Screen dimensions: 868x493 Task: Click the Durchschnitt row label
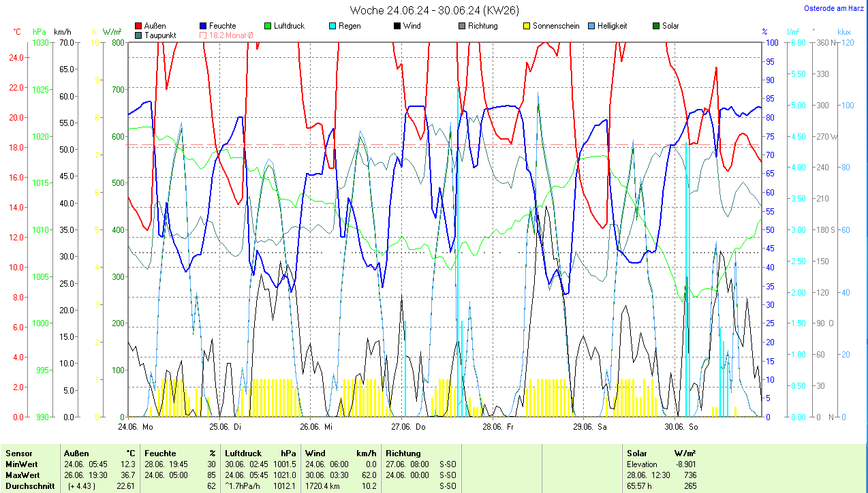click(x=28, y=486)
